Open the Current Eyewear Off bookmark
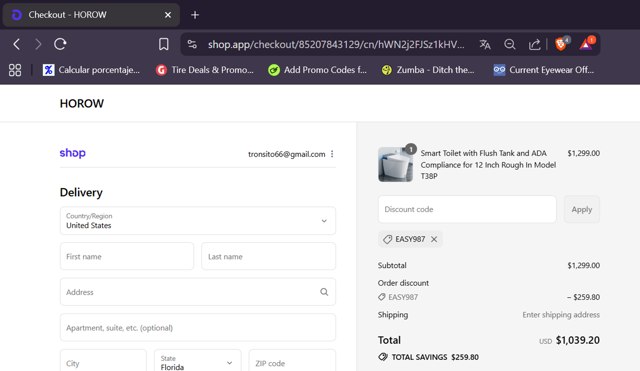 (544, 70)
